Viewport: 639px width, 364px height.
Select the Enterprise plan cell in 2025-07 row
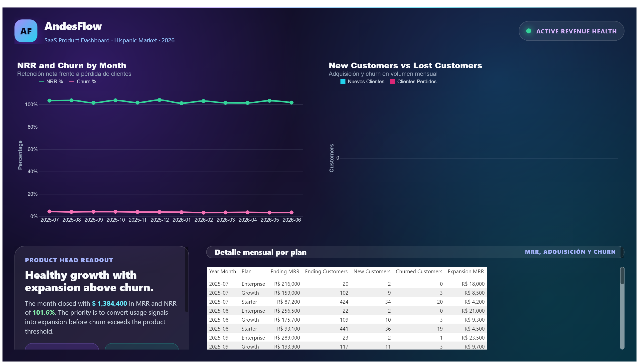pyautogui.click(x=253, y=284)
